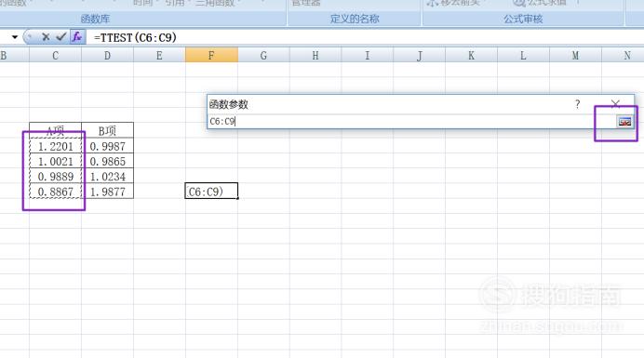Select cell containing 0.8867
The height and width of the screenshot is (358, 644).
click(x=56, y=192)
